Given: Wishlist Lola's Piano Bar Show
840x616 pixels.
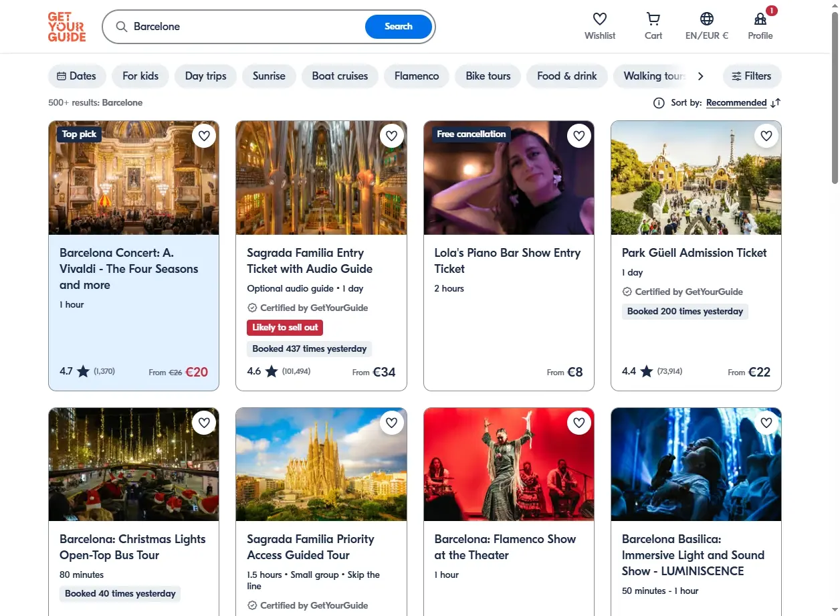Looking at the screenshot, I should click(x=579, y=136).
